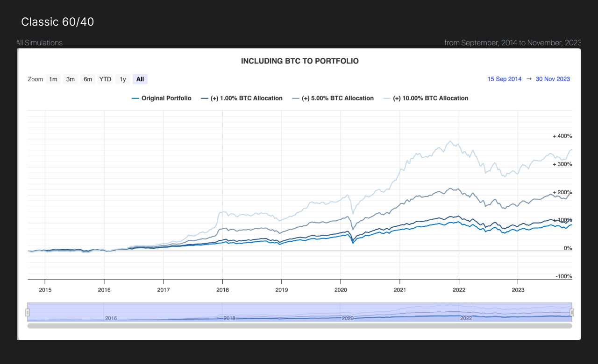Edit the end date 30 Nov 2023
The height and width of the screenshot is (364, 598).
click(x=553, y=79)
